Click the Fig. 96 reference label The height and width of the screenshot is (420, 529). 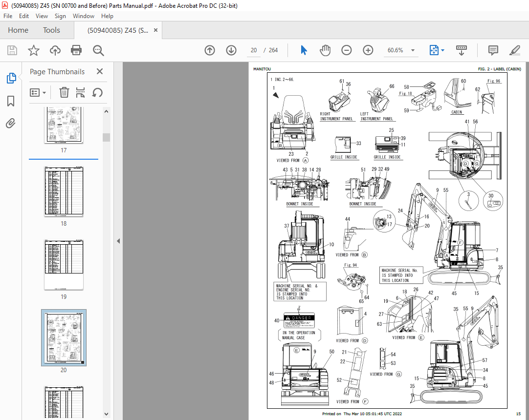click(494, 81)
